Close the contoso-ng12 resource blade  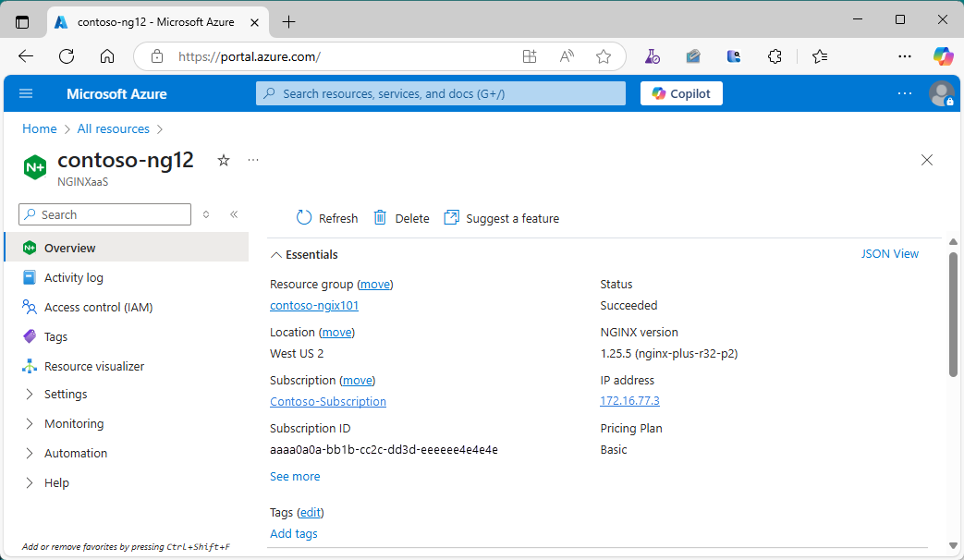coord(926,161)
